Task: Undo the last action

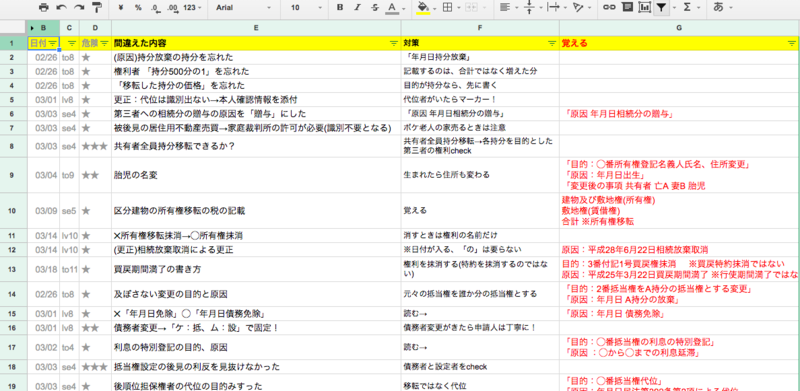Action: [x=61, y=8]
